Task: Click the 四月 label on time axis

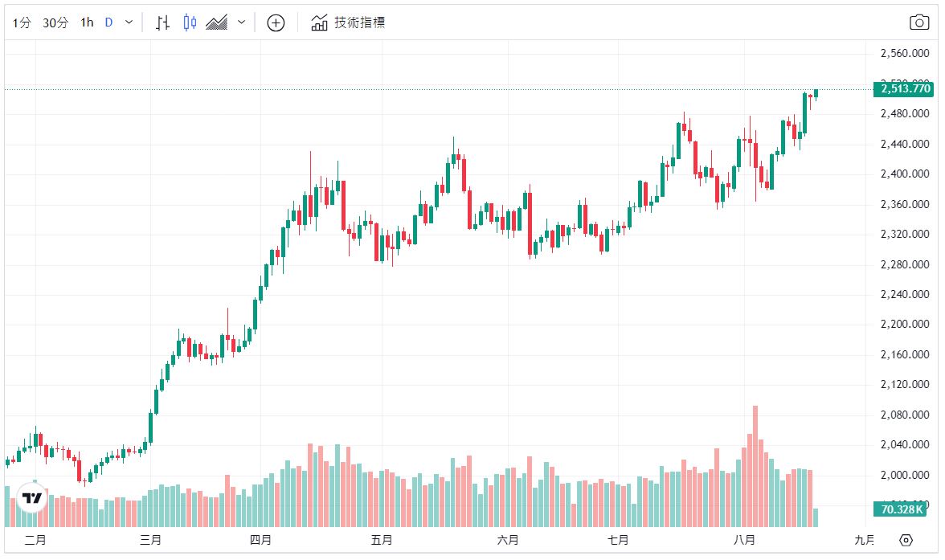Action: click(260, 540)
